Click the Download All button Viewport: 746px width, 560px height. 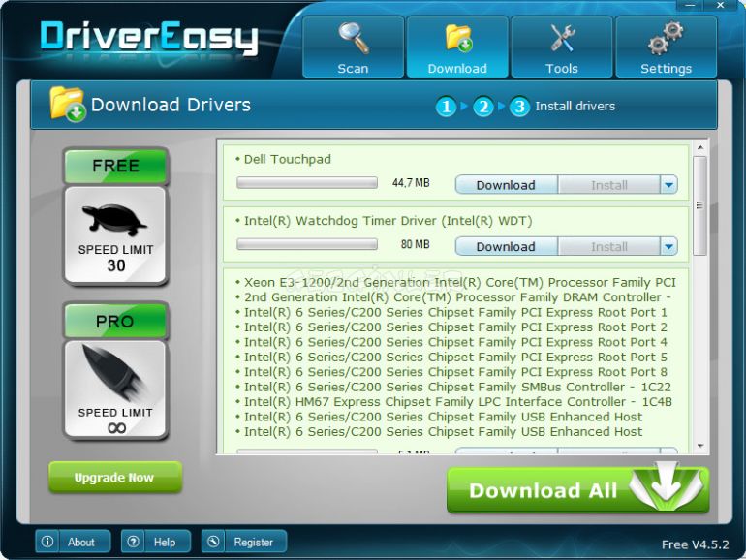[x=578, y=490]
